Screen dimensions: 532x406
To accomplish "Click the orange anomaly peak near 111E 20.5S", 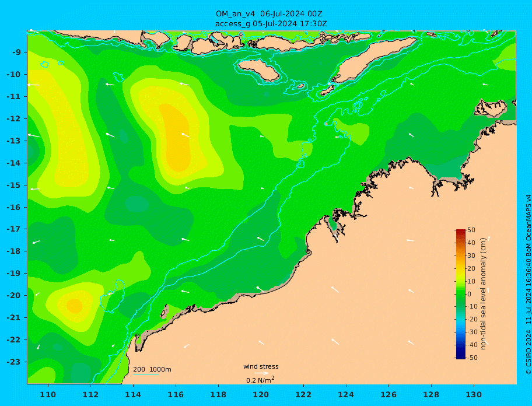I will click(74, 306).
